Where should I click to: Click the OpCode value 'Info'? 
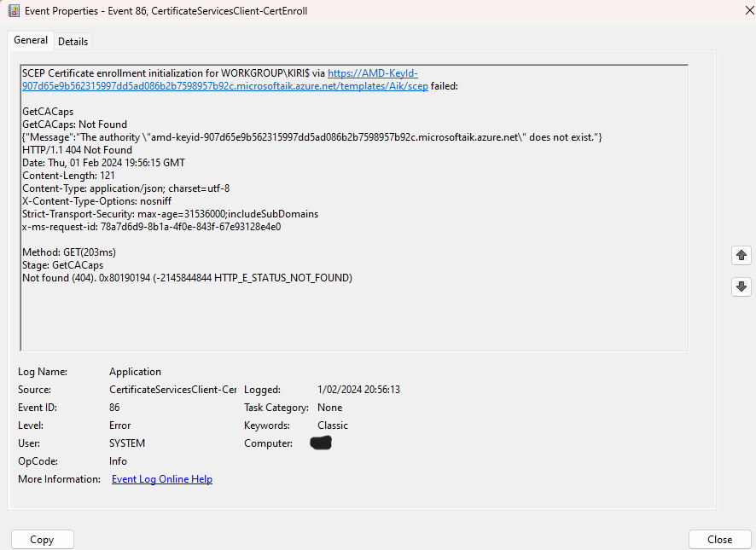pyautogui.click(x=118, y=461)
